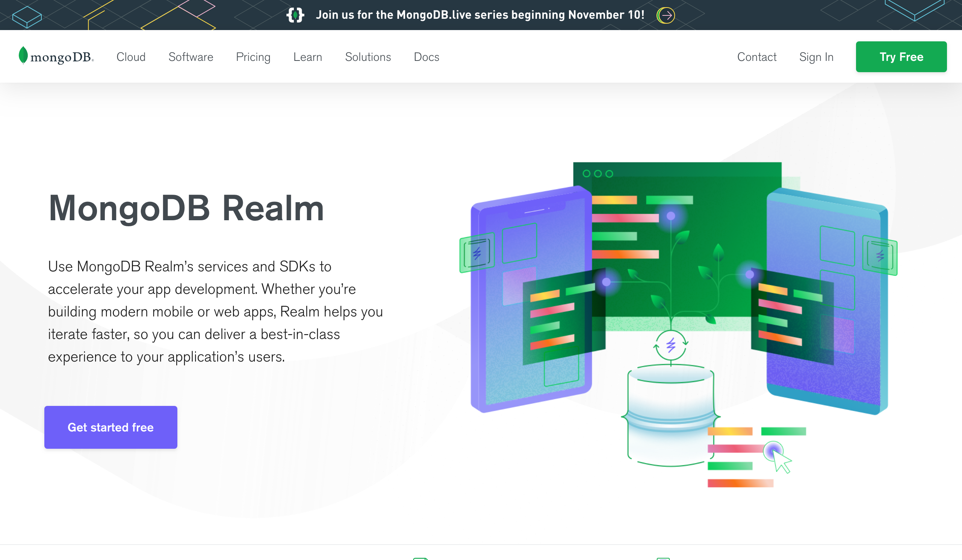The width and height of the screenshot is (962, 560).
Task: Click the sync lightning icon above database
Action: tap(671, 345)
